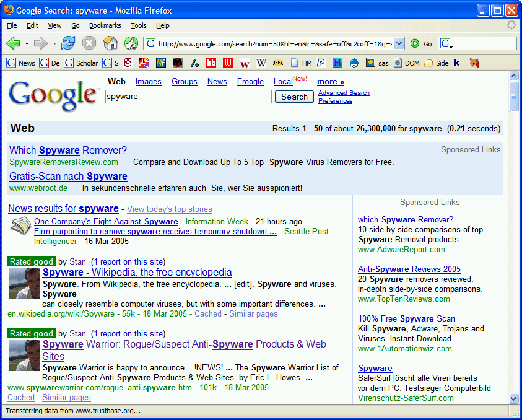This screenshot has width=522, height=420.
Task: Open the 'DOM' bookmark
Action: (x=407, y=63)
